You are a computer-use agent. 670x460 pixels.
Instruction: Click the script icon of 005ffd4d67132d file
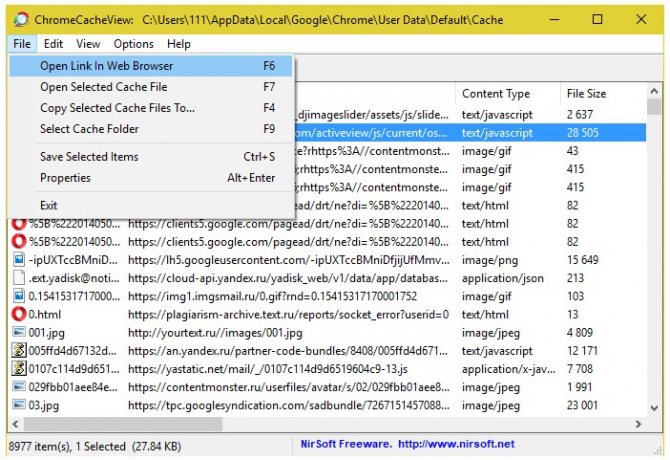18,350
